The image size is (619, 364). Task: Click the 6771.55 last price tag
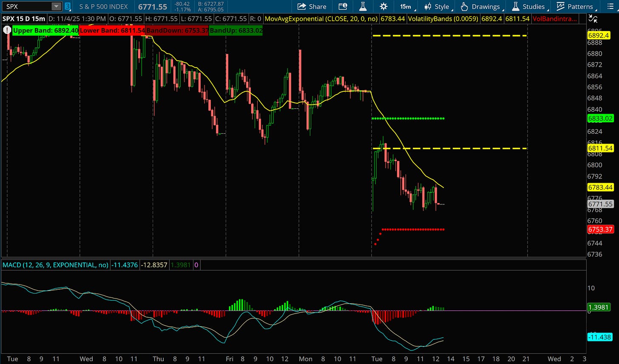tap(600, 204)
